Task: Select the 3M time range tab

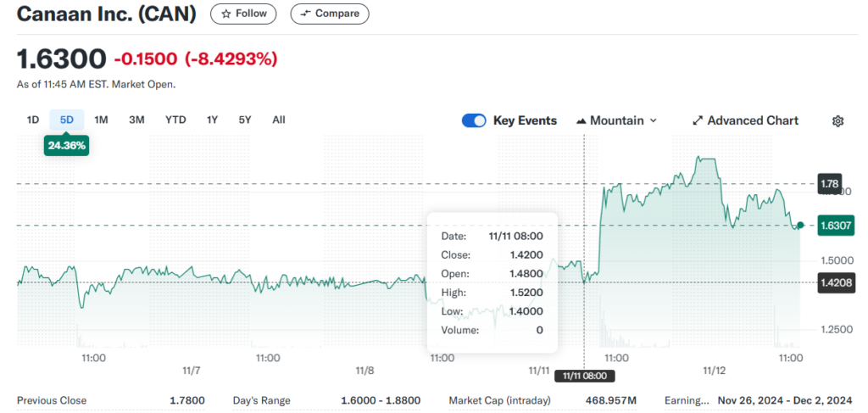Action: point(136,120)
